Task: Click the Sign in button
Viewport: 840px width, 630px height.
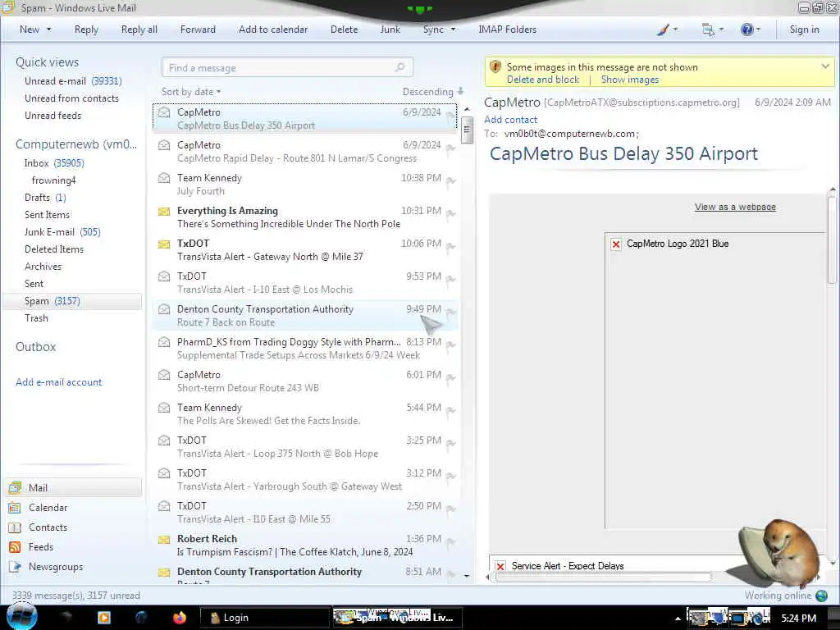Action: 804,30
